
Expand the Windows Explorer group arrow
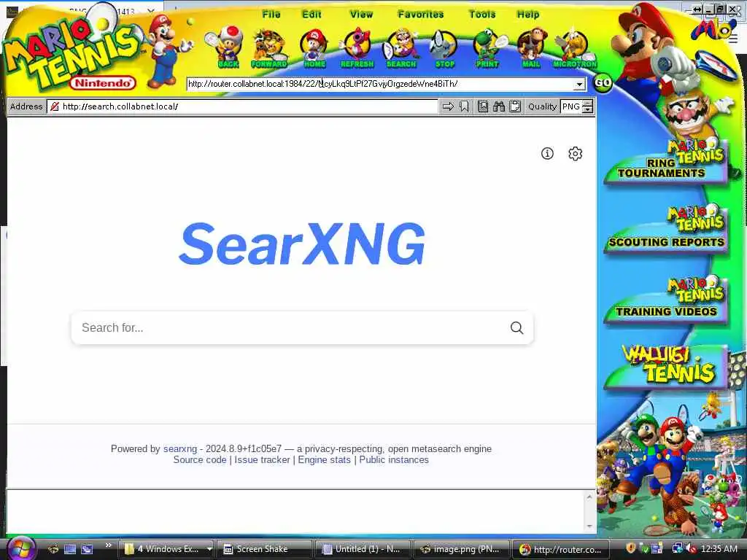tap(209, 549)
